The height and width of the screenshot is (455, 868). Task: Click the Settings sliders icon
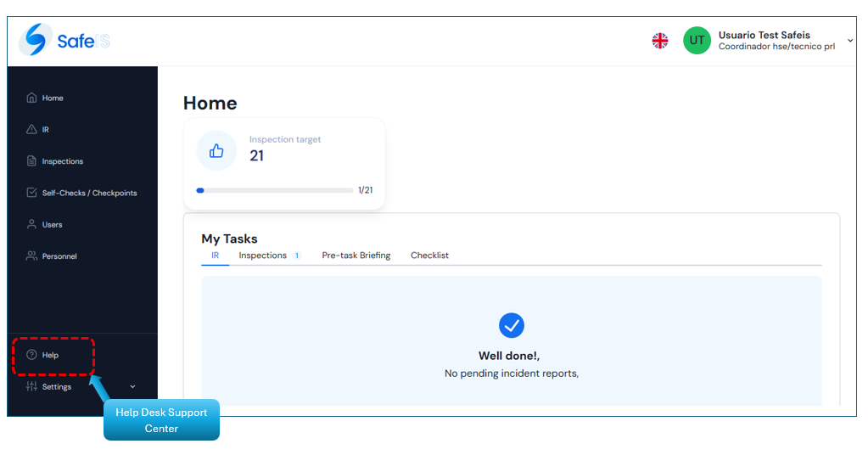31,387
